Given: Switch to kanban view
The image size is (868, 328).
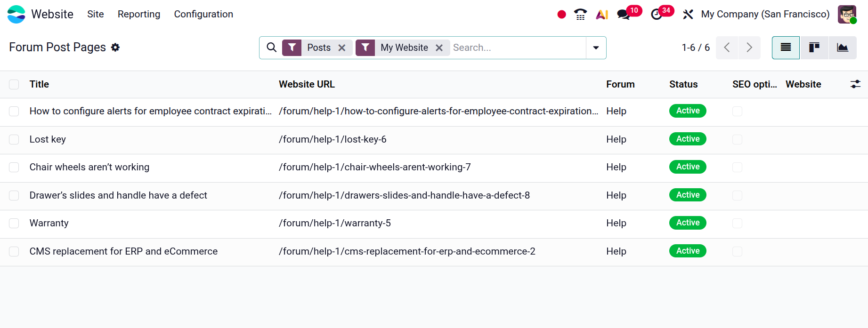Looking at the screenshot, I should pos(814,48).
